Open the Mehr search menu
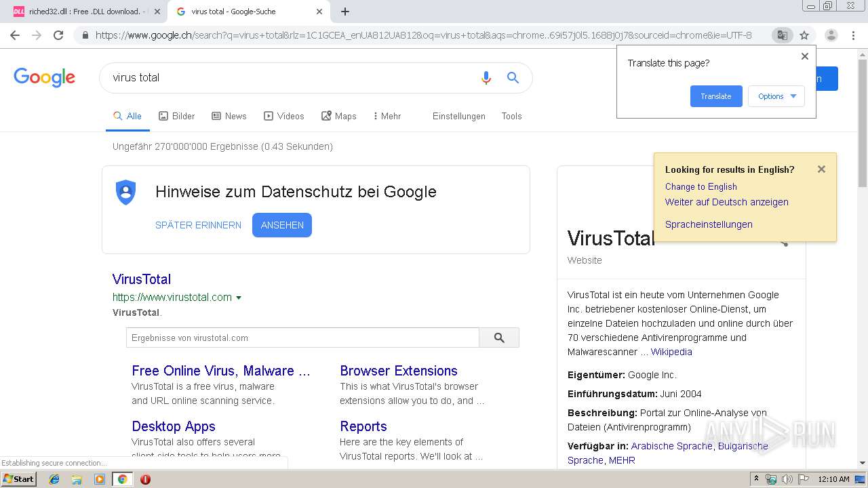868x488 pixels. [x=387, y=116]
